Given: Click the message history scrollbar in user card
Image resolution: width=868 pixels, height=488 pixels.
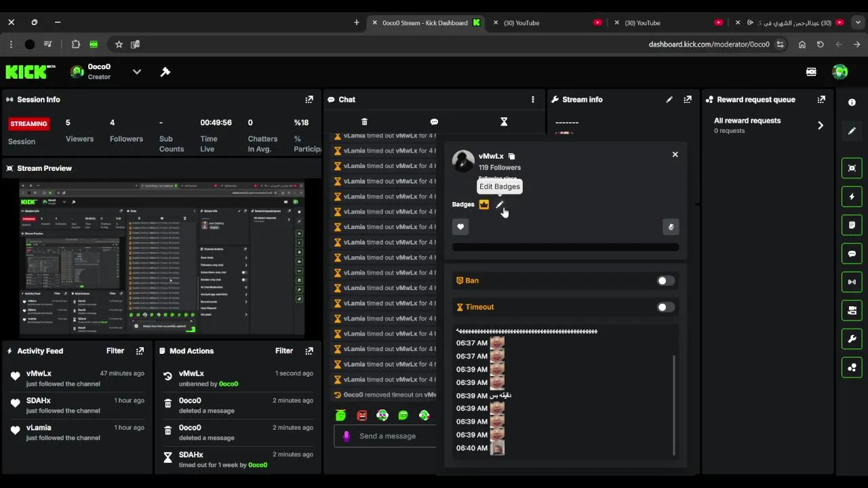Looking at the screenshot, I should [x=673, y=405].
